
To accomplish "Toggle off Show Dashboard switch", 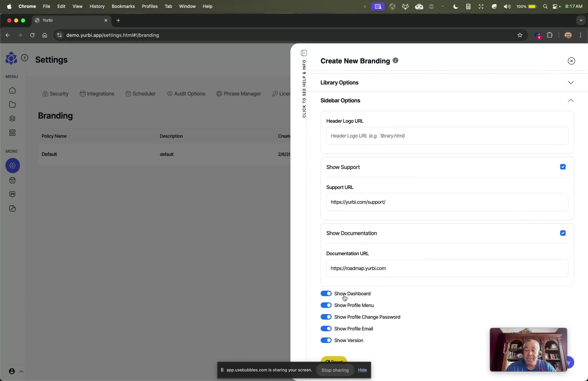I will tap(326, 294).
